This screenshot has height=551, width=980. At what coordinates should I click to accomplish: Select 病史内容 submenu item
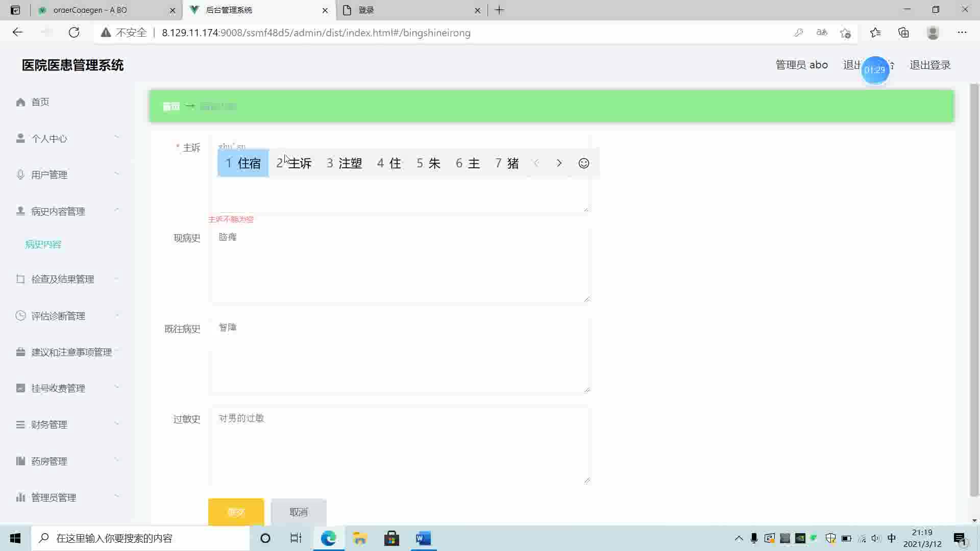click(x=43, y=244)
